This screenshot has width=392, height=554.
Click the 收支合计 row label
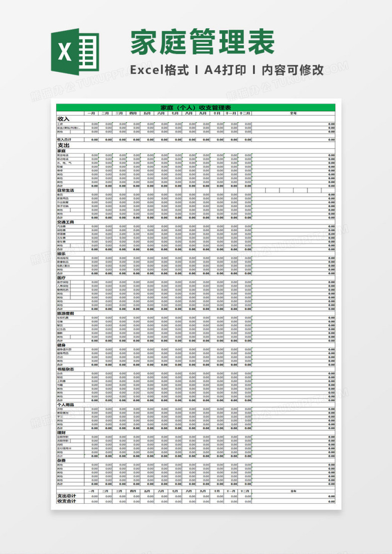pos(67,501)
